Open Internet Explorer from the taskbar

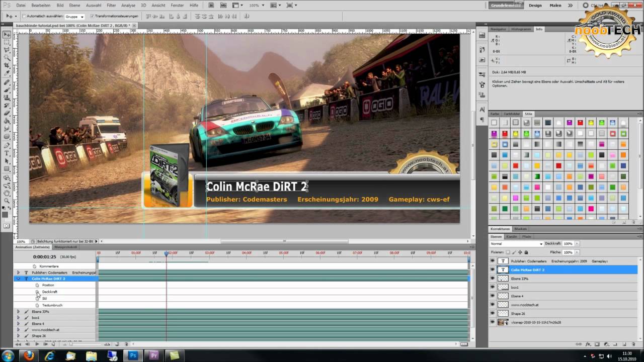(x=49, y=355)
